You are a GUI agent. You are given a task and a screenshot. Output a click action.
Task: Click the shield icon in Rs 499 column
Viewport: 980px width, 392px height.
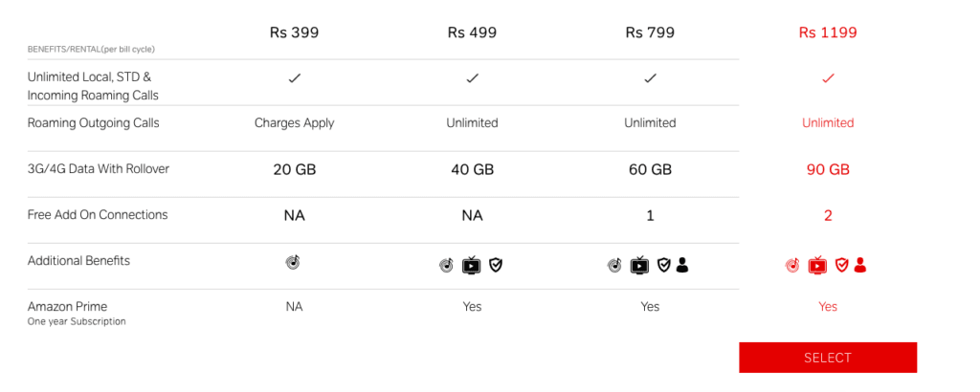(x=496, y=265)
